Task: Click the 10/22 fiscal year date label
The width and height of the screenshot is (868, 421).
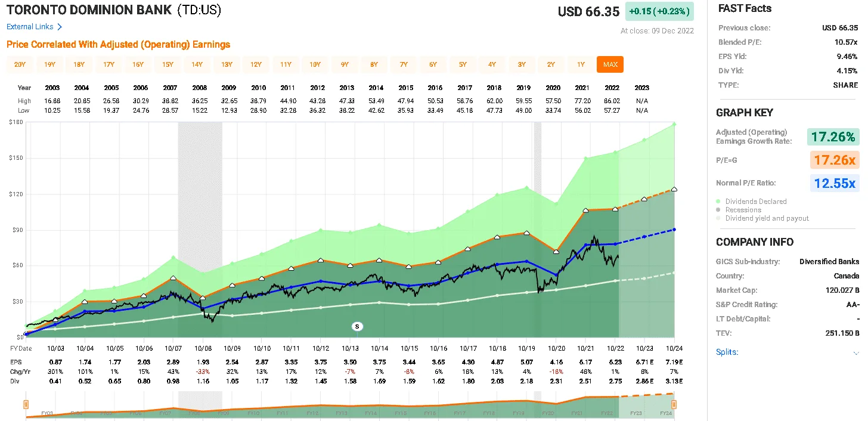Action: click(615, 348)
